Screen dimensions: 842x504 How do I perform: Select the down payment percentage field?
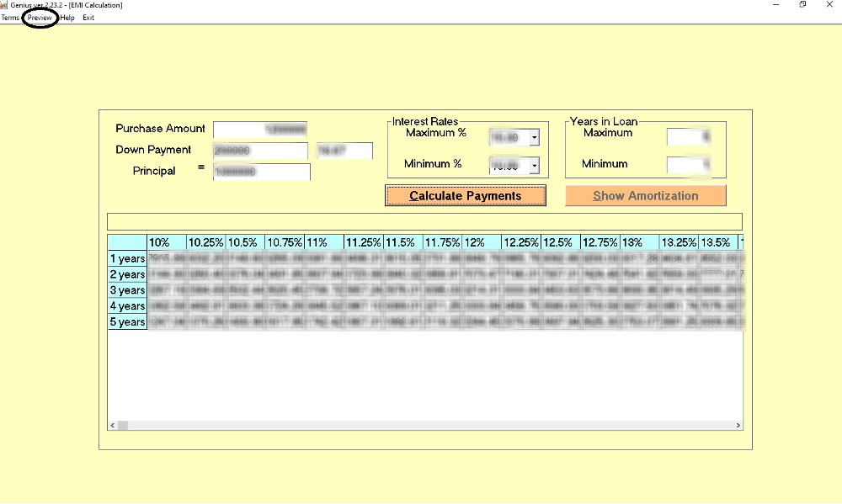point(344,151)
